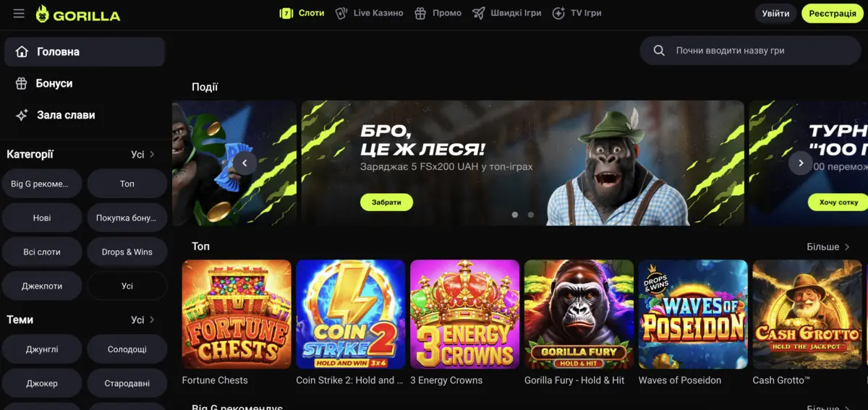Click the Промо gift icon

[420, 13]
